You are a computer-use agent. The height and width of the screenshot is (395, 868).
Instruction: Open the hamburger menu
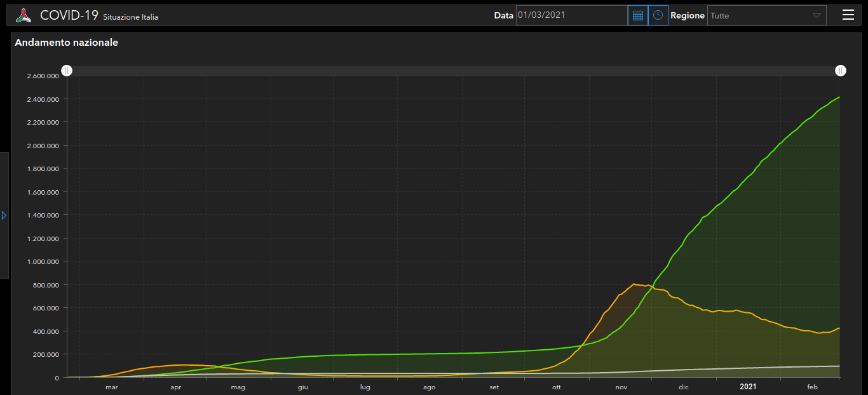point(848,15)
